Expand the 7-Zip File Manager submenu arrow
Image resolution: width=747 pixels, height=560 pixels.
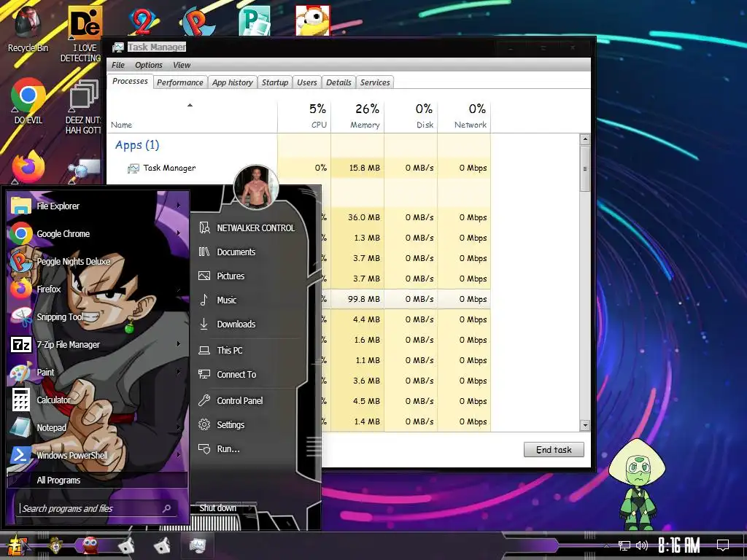click(179, 344)
